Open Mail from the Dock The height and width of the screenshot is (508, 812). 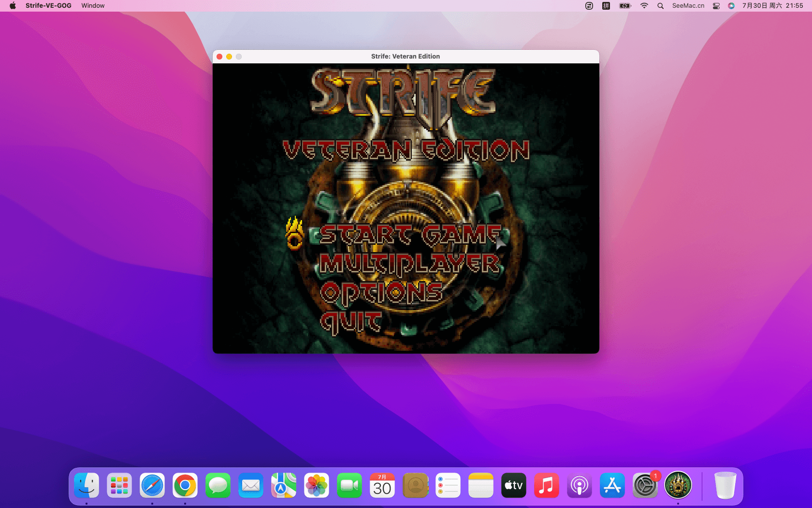pos(251,485)
